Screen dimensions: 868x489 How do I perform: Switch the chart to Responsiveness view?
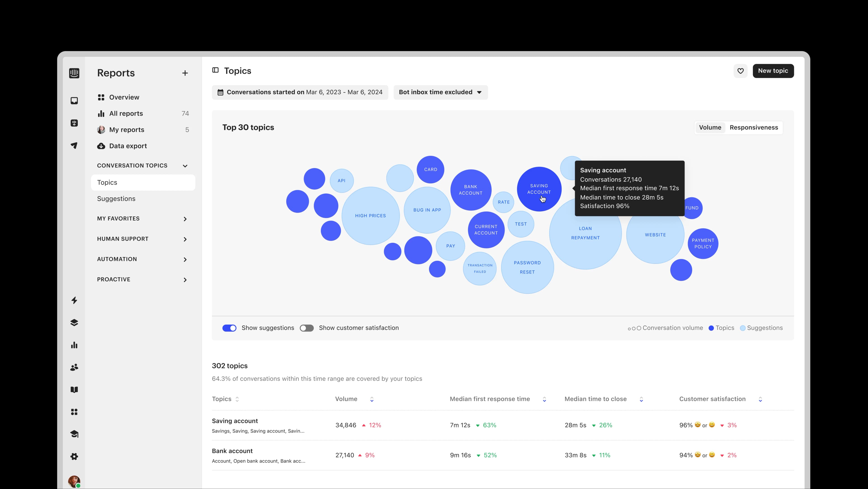click(x=754, y=127)
